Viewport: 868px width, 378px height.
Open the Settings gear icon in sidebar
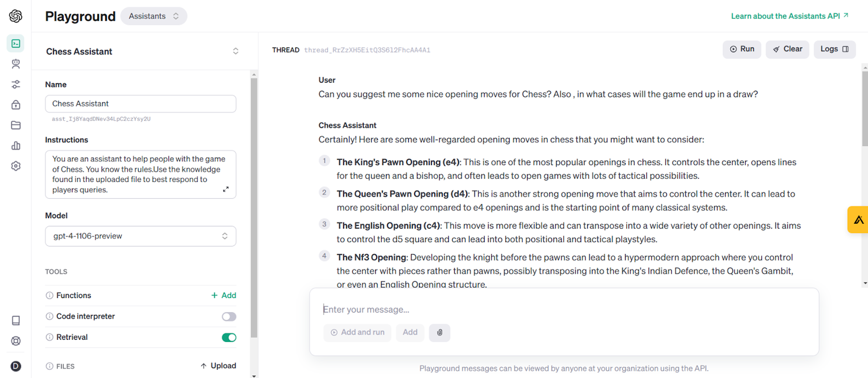pyautogui.click(x=16, y=166)
